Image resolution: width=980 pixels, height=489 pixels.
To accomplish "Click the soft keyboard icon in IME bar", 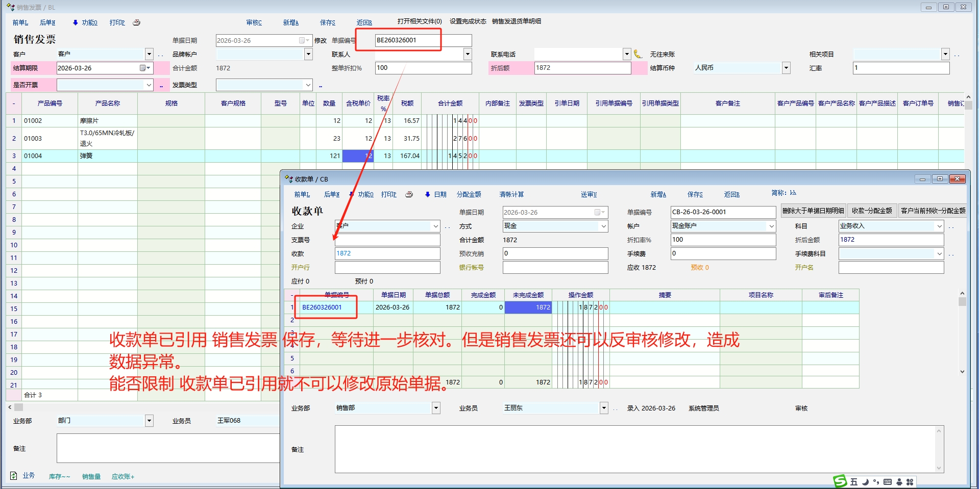I will tap(887, 482).
